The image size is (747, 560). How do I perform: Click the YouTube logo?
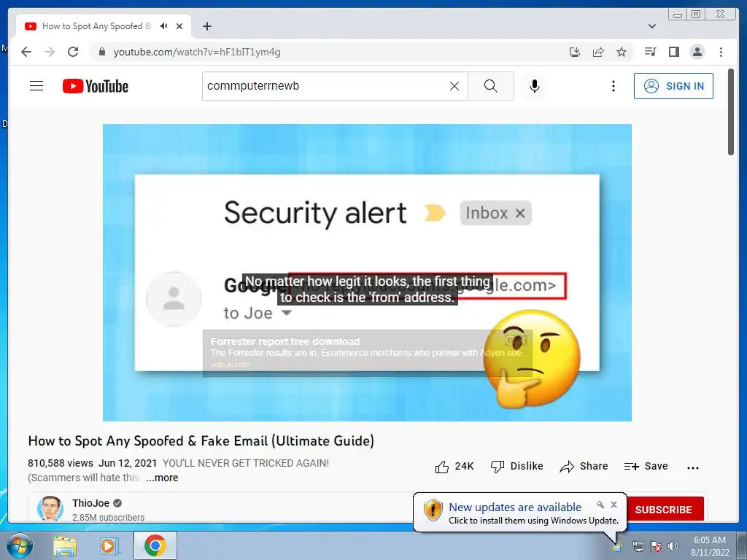tap(96, 86)
